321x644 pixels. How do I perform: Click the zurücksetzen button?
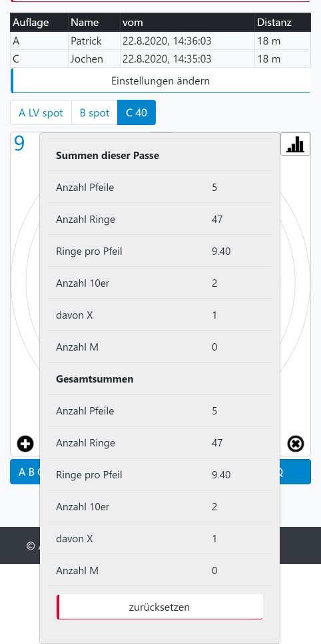click(159, 607)
